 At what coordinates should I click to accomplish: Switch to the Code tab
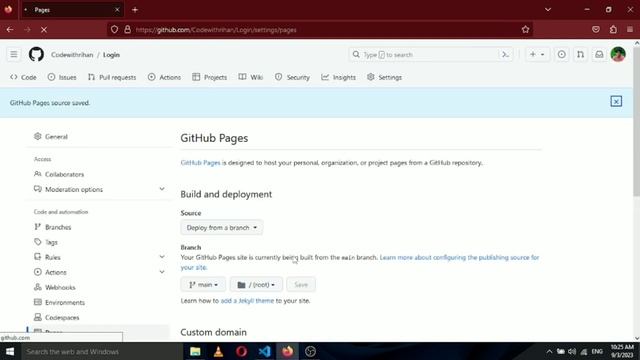23,77
